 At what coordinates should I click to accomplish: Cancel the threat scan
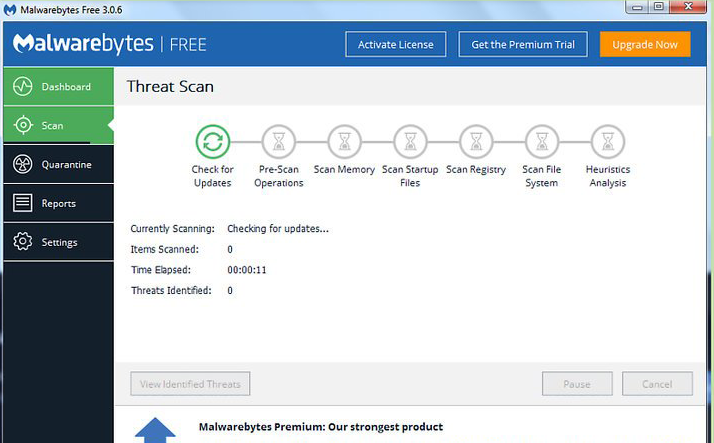click(x=657, y=384)
